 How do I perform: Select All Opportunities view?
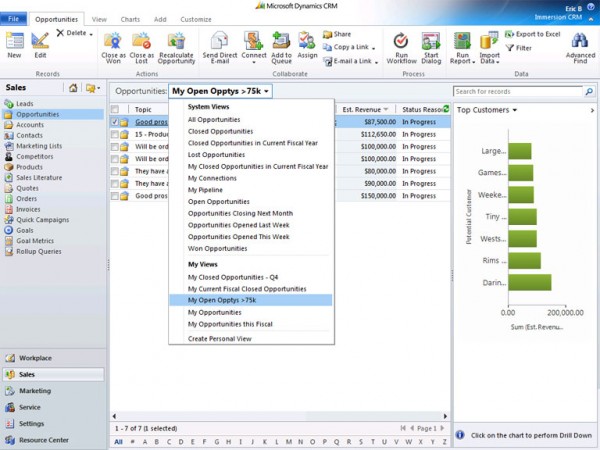point(214,119)
